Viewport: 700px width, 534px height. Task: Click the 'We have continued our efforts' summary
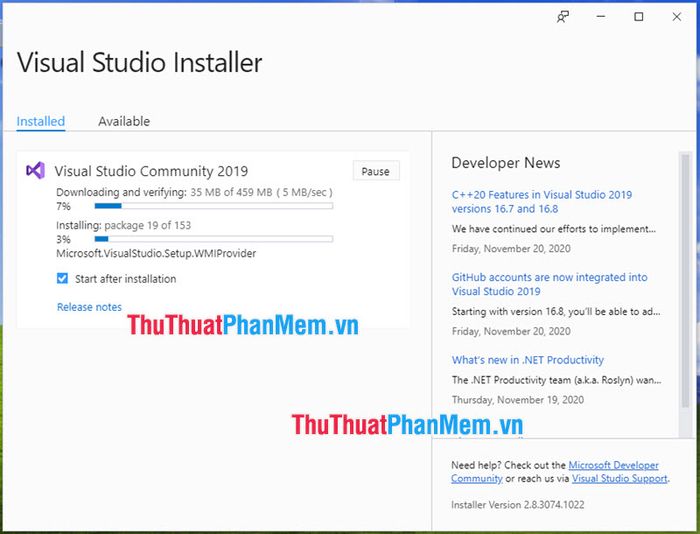tap(554, 229)
